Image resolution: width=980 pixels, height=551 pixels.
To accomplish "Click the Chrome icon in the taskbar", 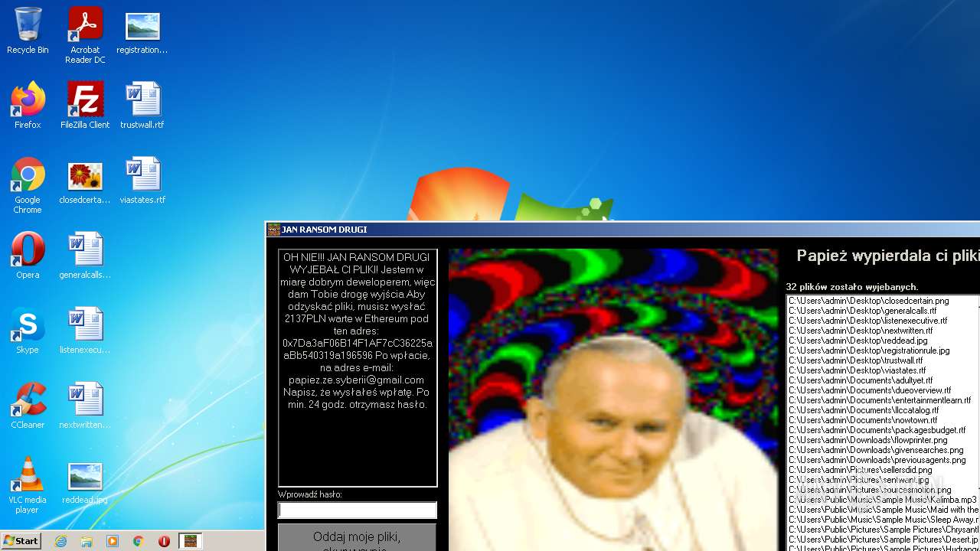I will pyautogui.click(x=139, y=541).
